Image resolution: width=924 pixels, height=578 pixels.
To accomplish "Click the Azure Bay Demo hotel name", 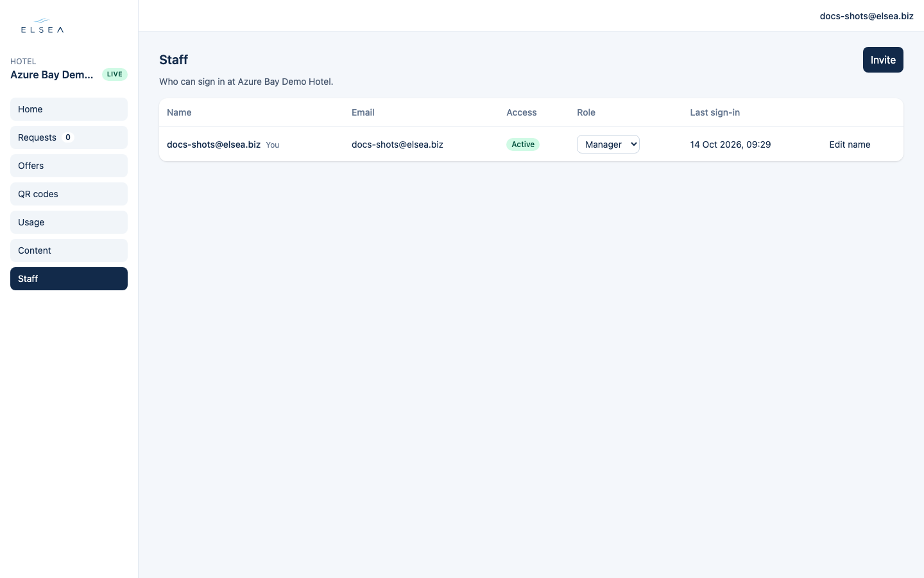I will (52, 74).
